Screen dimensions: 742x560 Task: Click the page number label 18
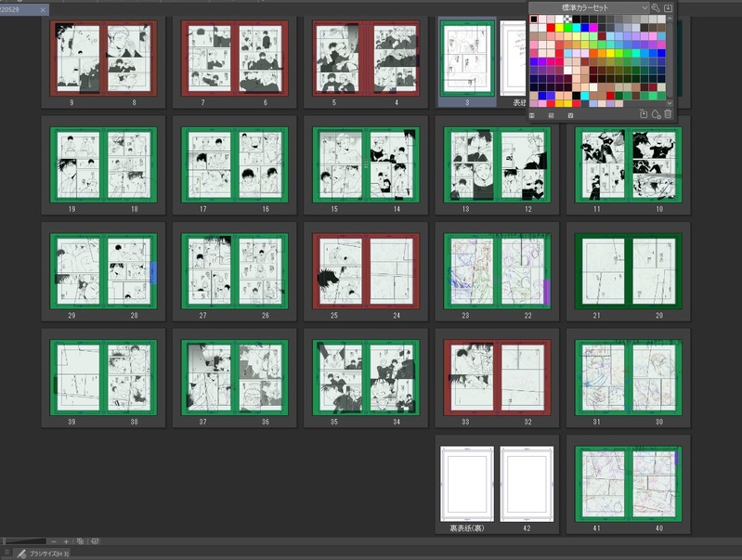(x=135, y=209)
